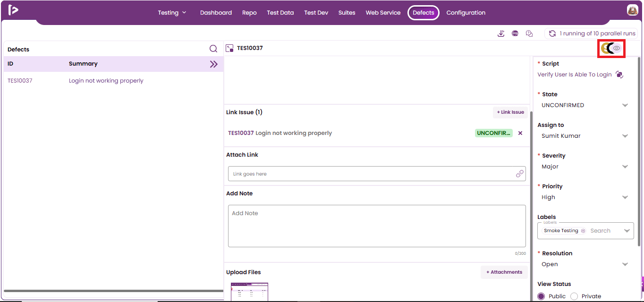The image size is (644, 302).
Task: Remove the Smoke Testing label chip
Action: 583,231
